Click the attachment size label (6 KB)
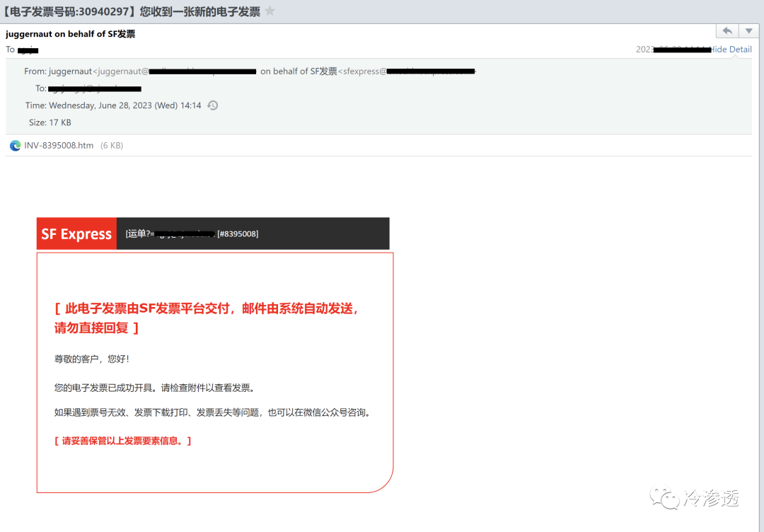The height and width of the screenshot is (532, 764). (112, 145)
